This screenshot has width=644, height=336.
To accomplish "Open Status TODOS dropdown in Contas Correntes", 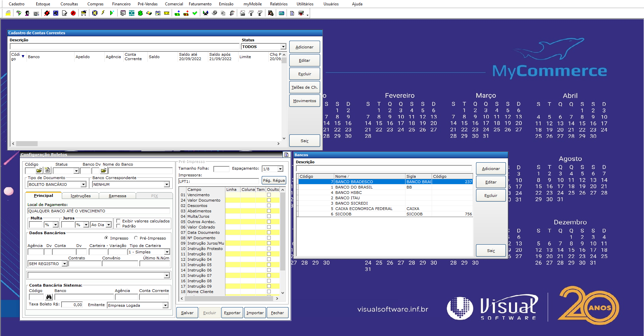I will click(x=283, y=47).
